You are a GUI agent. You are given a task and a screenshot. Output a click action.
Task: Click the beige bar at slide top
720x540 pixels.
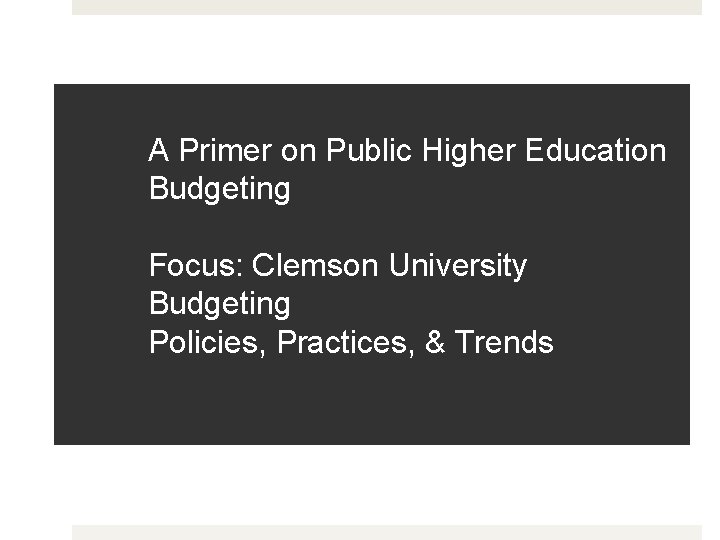386,6
